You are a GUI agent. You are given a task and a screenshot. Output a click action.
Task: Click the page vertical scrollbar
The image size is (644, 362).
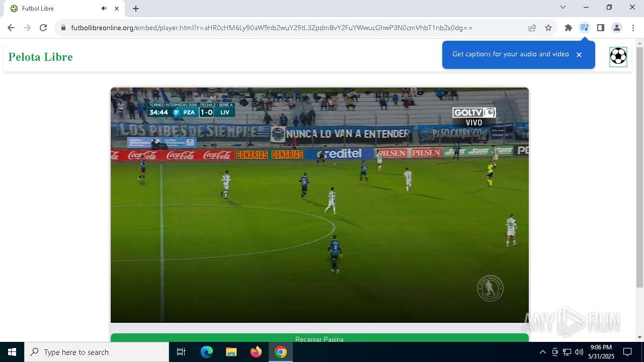tap(639, 167)
